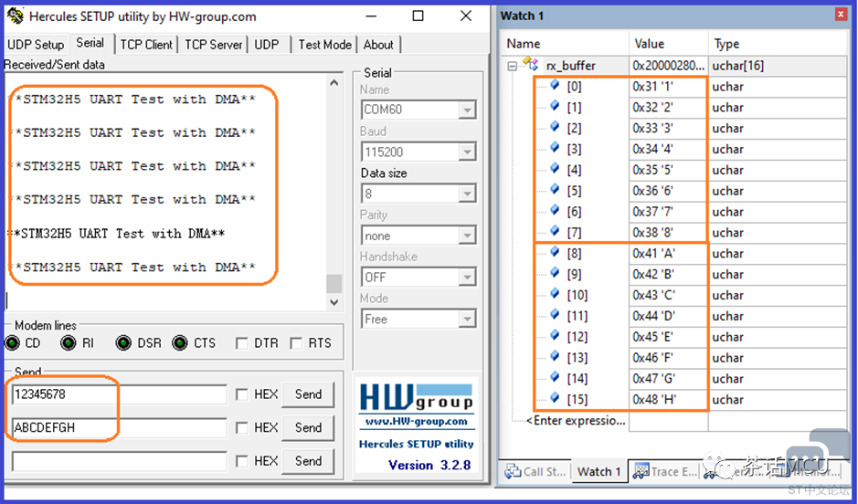Click the received data scroll down arrow
858x504 pixels.
click(x=334, y=302)
